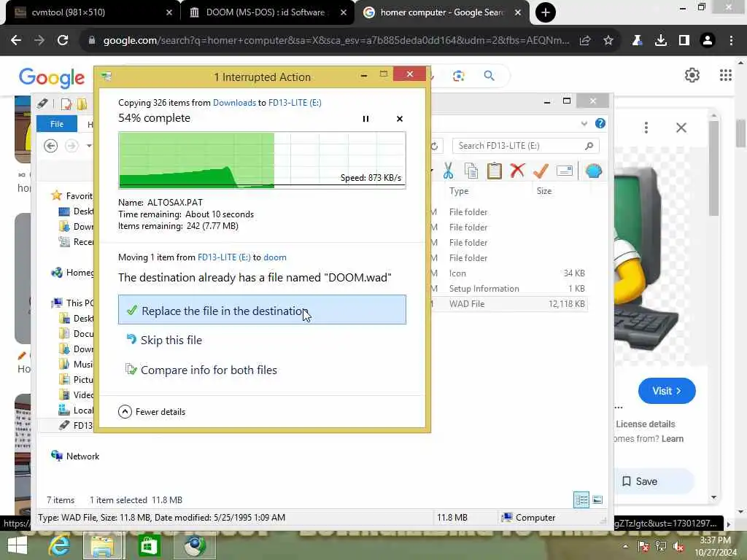Open the Chrome three-dot menu
Viewport: 747px width, 560px height.
(731, 41)
